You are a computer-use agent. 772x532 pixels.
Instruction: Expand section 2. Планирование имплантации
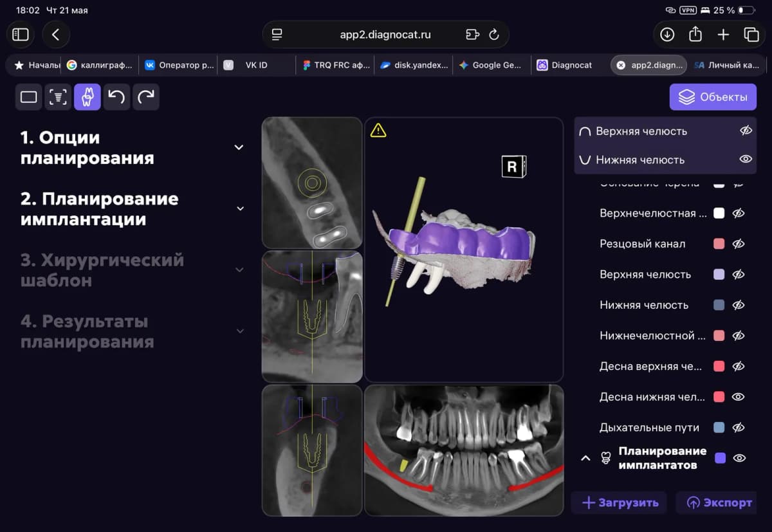pos(240,208)
